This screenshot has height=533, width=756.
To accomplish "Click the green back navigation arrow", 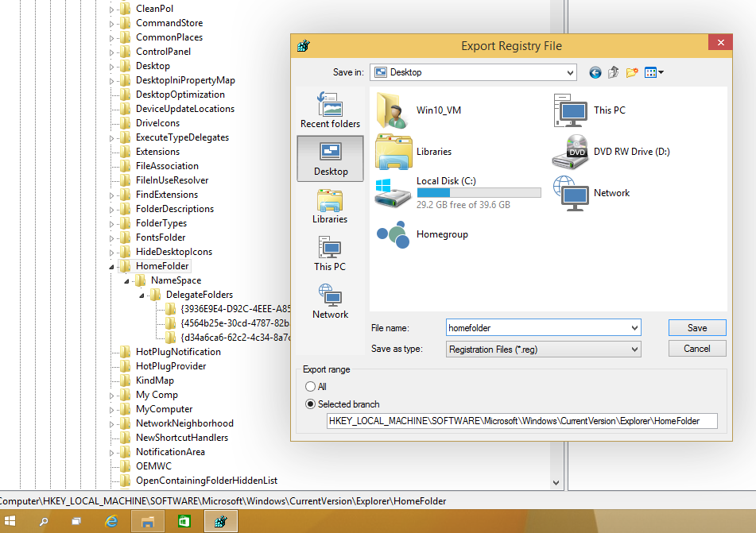I will click(x=595, y=71).
